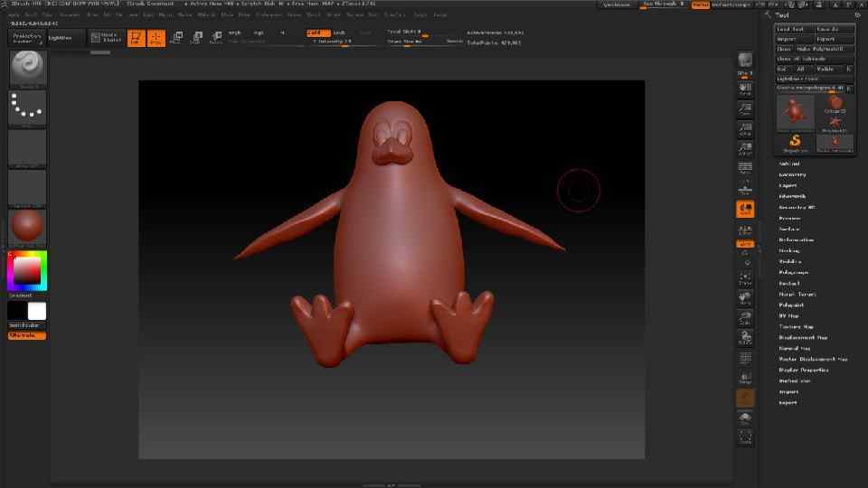
Task: Pick a color from the color picker square
Action: click(x=27, y=270)
